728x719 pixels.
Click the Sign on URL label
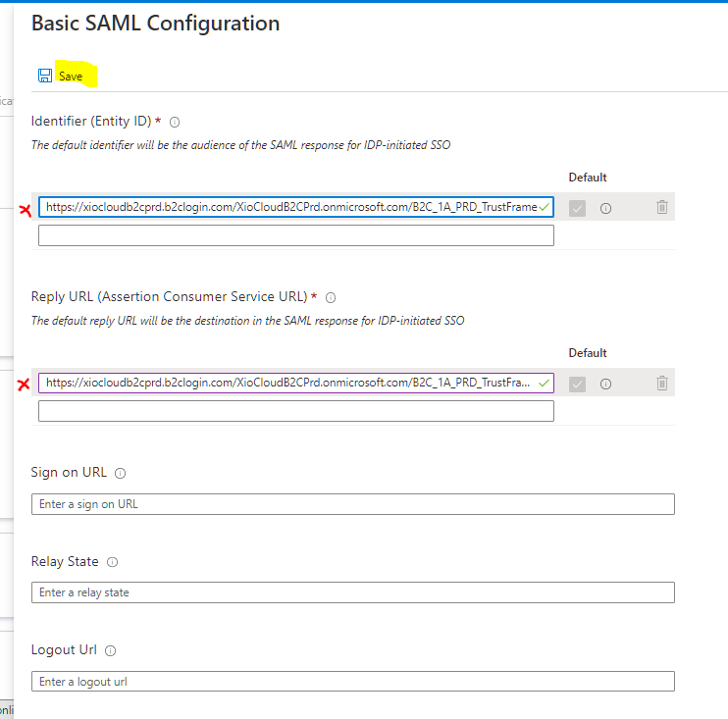click(69, 472)
